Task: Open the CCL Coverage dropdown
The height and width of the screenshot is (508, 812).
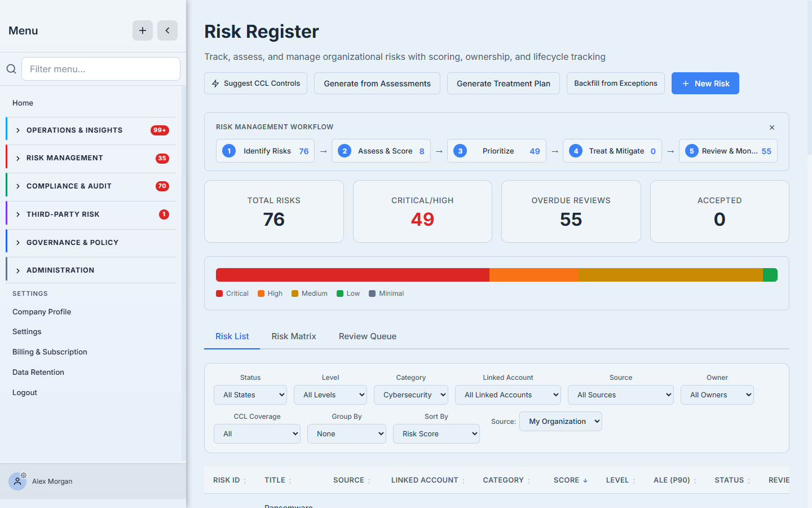Action: click(x=257, y=434)
